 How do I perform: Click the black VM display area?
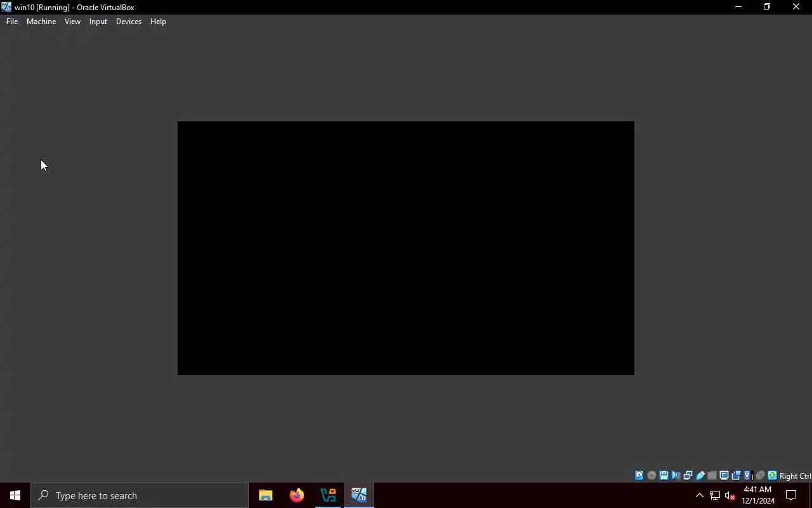click(406, 248)
